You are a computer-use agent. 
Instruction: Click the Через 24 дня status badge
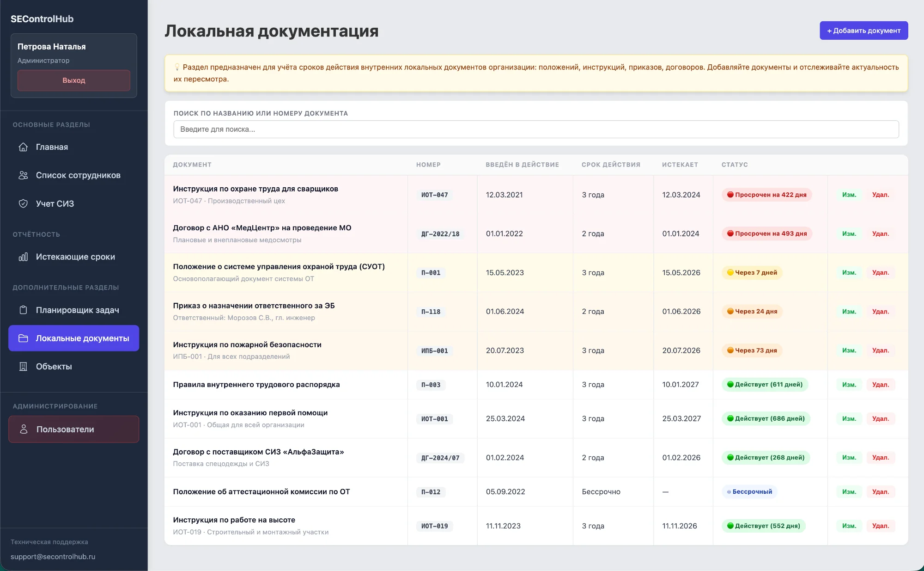pyautogui.click(x=752, y=311)
